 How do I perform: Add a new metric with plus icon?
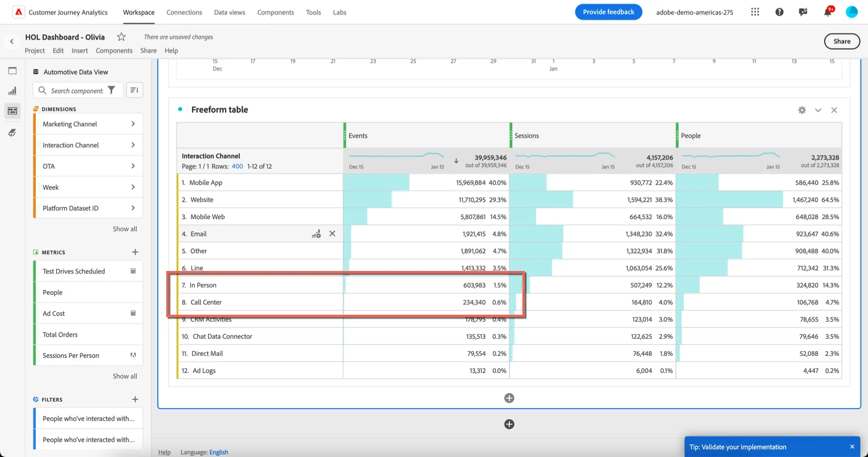135,252
